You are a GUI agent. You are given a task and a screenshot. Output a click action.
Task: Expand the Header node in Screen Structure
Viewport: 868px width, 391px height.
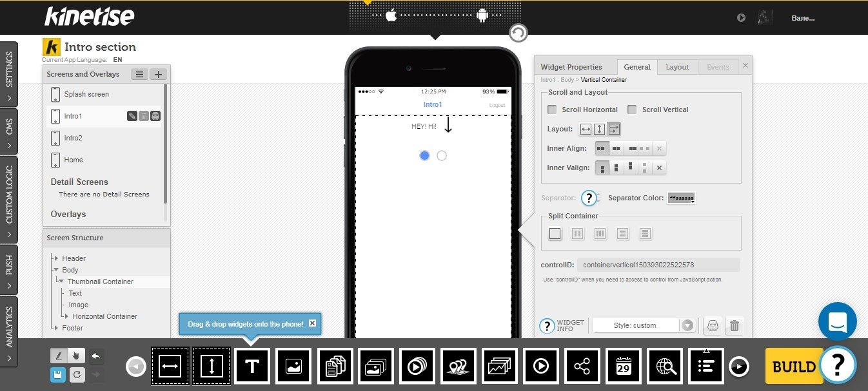pyautogui.click(x=57, y=258)
